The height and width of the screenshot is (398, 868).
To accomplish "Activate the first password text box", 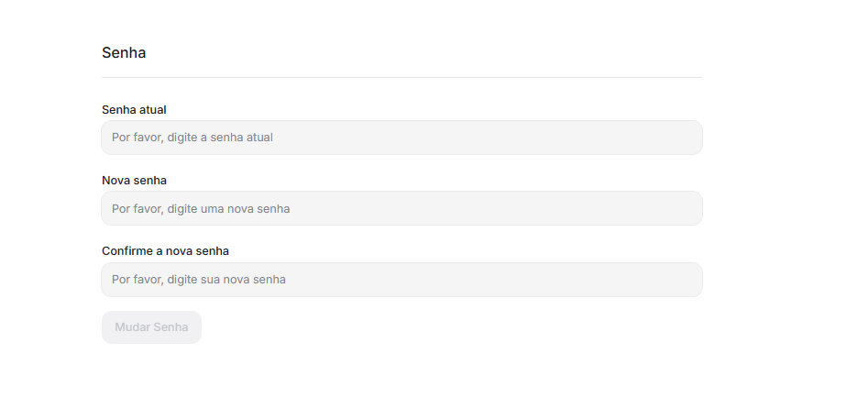I will (x=401, y=138).
